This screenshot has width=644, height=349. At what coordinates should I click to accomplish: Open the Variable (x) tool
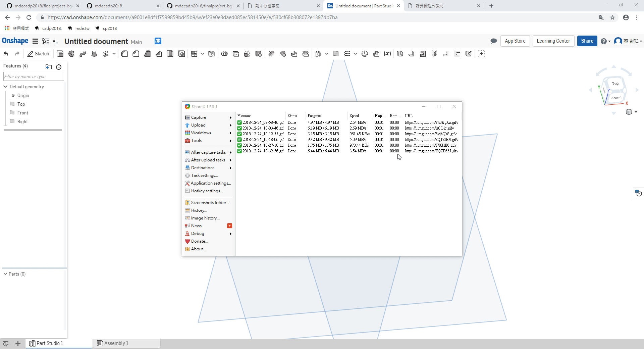[x=387, y=54]
